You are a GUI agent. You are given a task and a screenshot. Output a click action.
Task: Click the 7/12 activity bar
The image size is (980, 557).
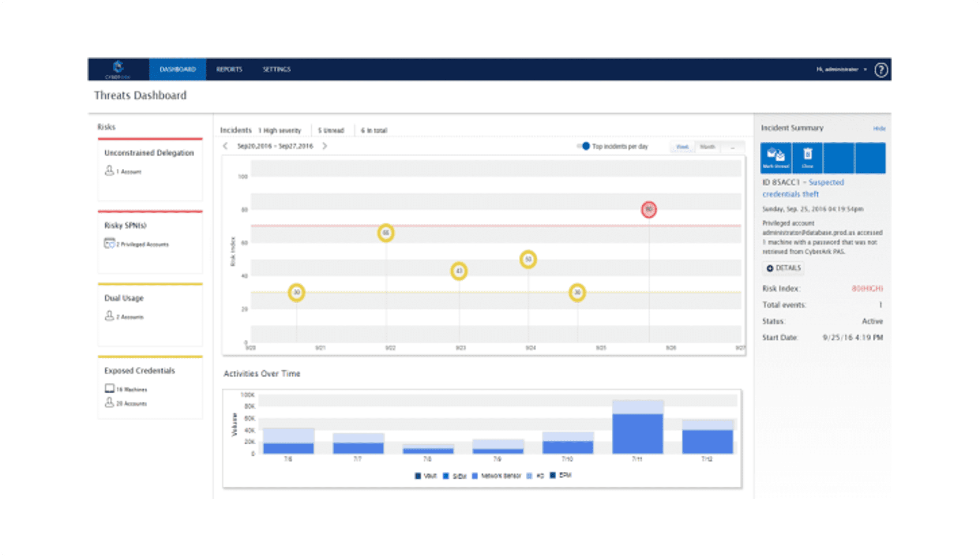(x=708, y=437)
